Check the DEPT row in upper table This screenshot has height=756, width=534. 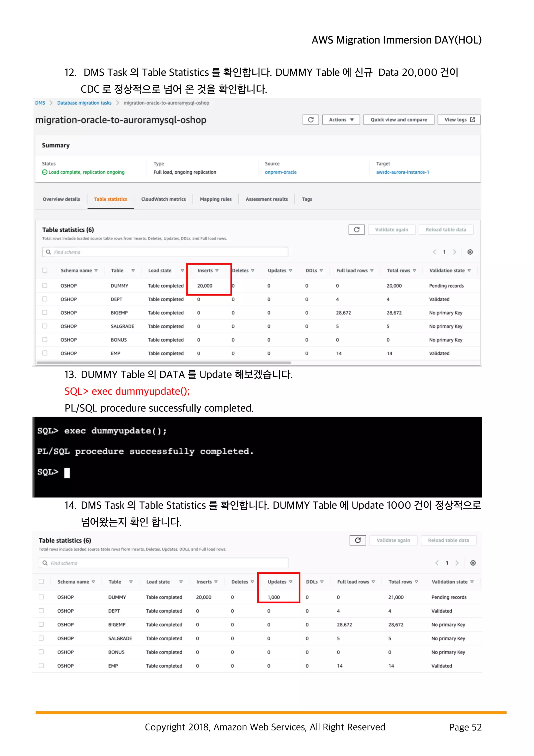pos(45,299)
